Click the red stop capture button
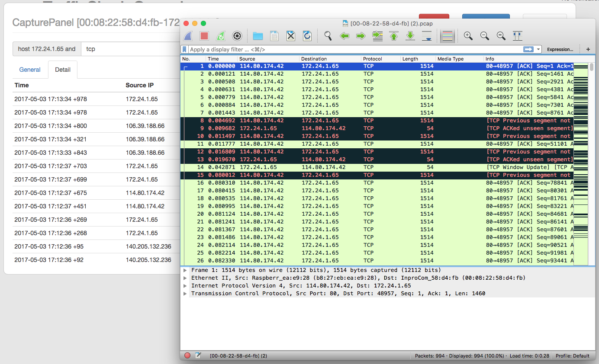599x364 pixels. tap(204, 36)
